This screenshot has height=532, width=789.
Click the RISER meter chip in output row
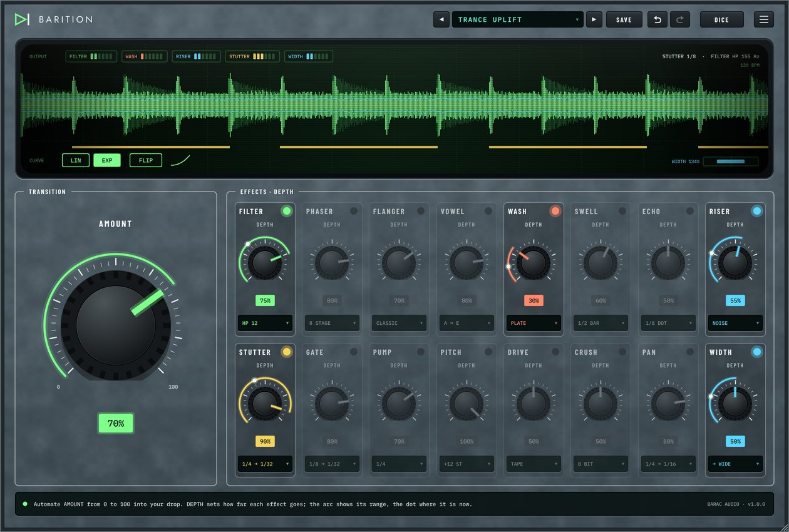(196, 56)
